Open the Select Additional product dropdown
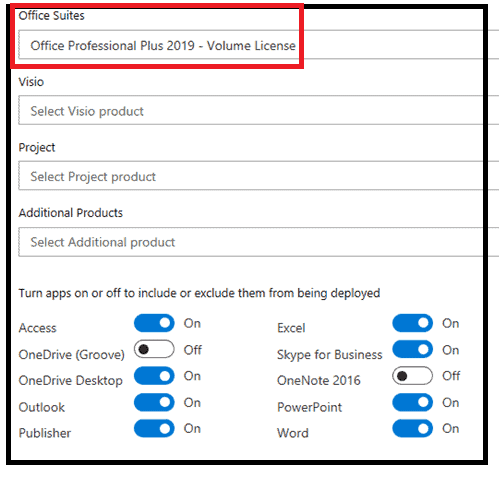The image size is (499, 479). click(258, 242)
